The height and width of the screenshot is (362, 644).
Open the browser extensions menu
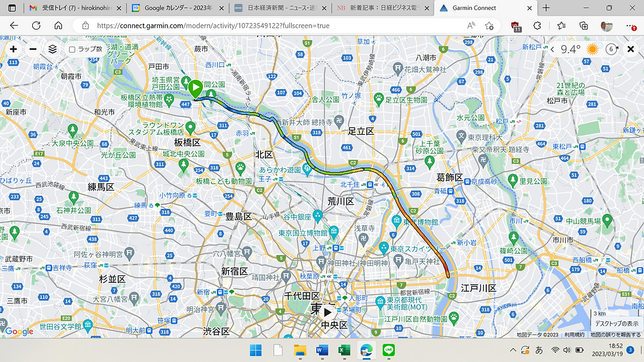coord(538,26)
